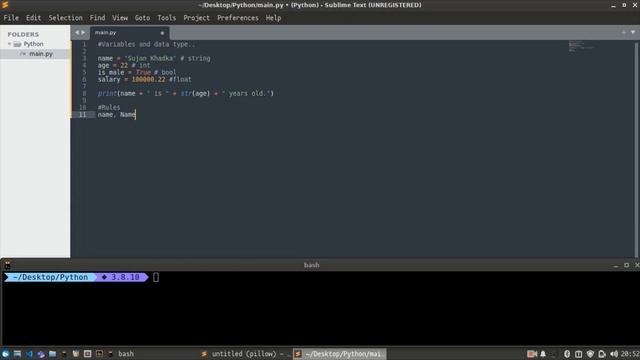Viewport: 640px width, 360px height.
Task: Focus the bash terminal input cursor
Action: (156, 278)
